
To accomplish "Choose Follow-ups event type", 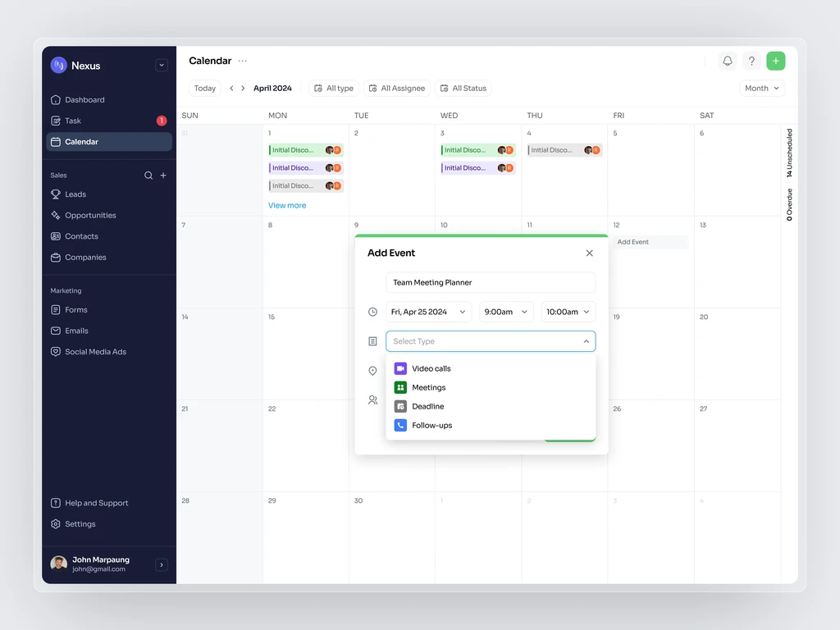I will click(491, 426).
